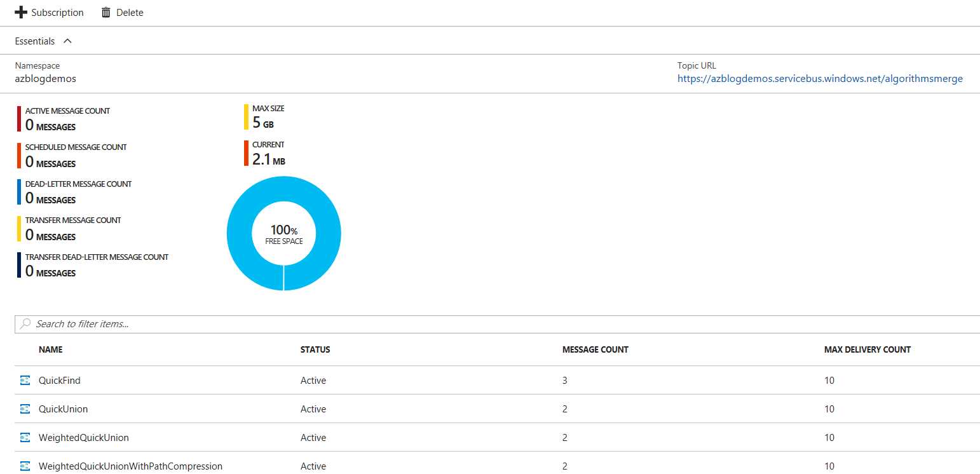Sort by MAX DELIVERY COUNT column header
980x474 pixels.
point(867,349)
